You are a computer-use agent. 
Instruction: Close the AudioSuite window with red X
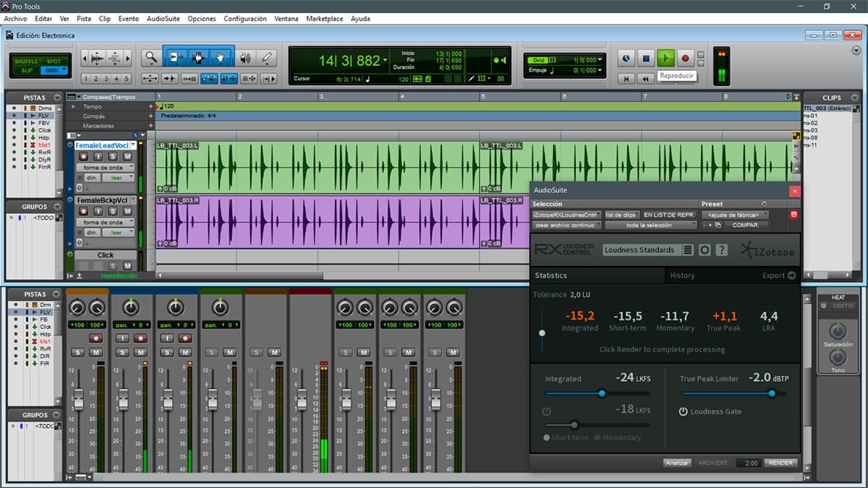[x=794, y=191]
